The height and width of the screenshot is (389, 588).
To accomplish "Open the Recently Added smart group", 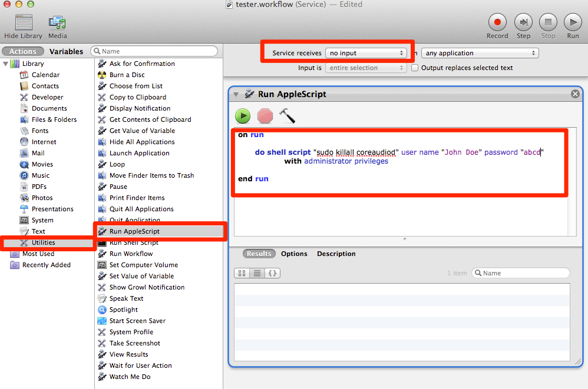I will [x=46, y=265].
